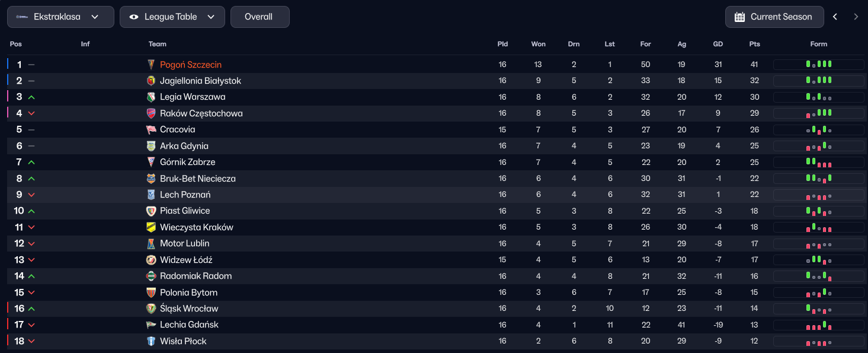Screen dimensions: 868x353
Task: Click the Jagiellonia Białystok club crest
Action: point(151,81)
